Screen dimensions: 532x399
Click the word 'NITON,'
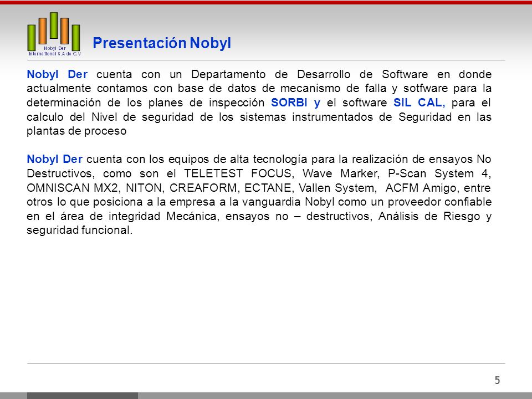pyautogui.click(x=145, y=188)
